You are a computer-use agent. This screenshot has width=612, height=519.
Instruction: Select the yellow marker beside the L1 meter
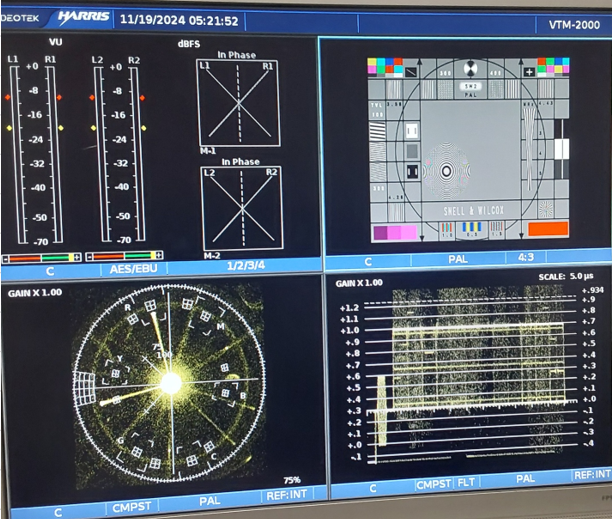pos(9,128)
